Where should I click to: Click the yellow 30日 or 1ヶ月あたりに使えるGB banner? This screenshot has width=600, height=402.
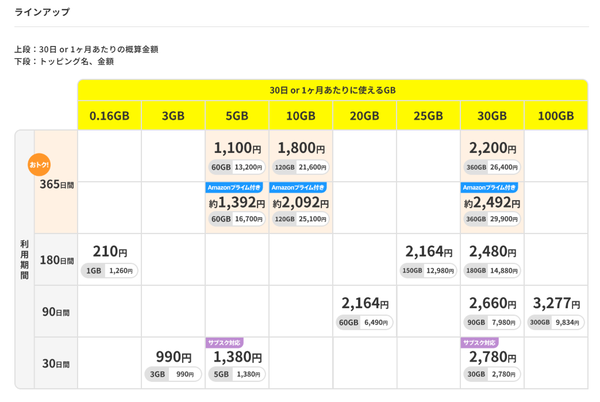(x=333, y=89)
